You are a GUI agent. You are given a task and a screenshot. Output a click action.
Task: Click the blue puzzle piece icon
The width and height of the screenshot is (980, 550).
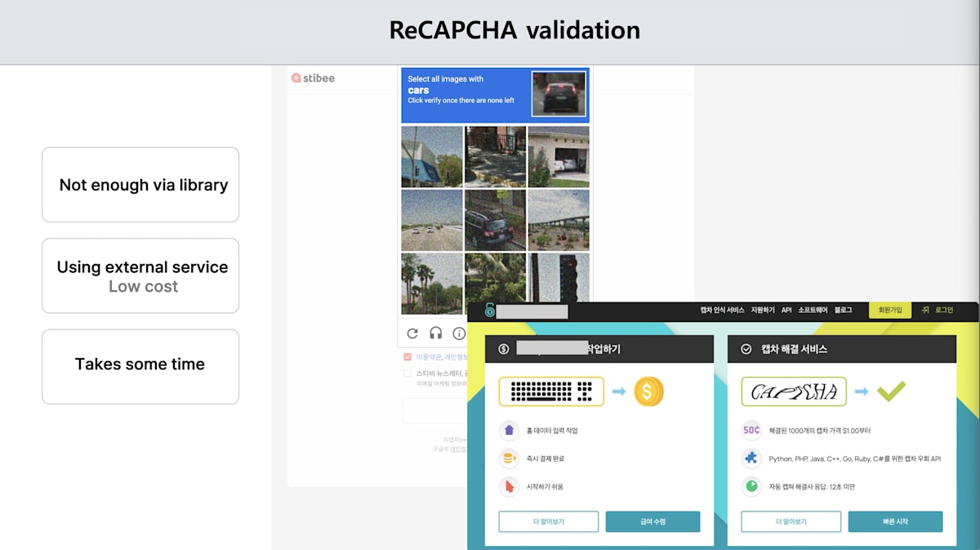751,458
